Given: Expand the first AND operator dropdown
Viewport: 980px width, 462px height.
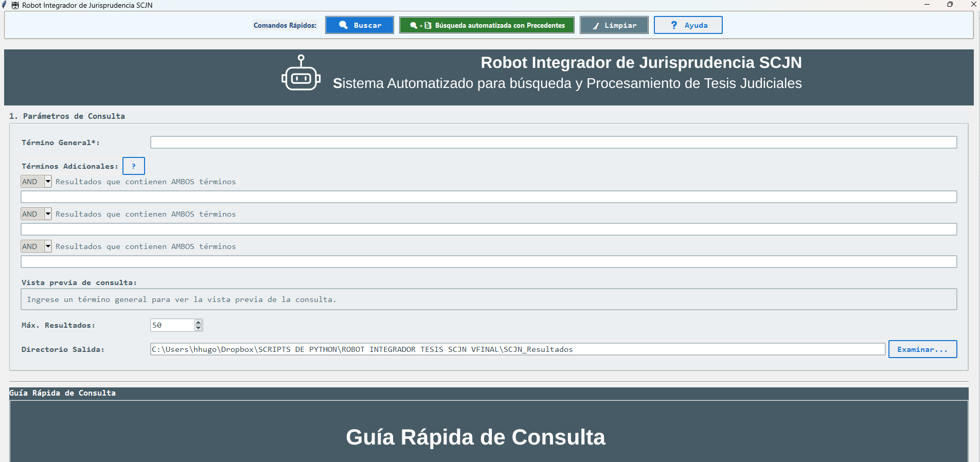Looking at the screenshot, I should coord(48,182).
